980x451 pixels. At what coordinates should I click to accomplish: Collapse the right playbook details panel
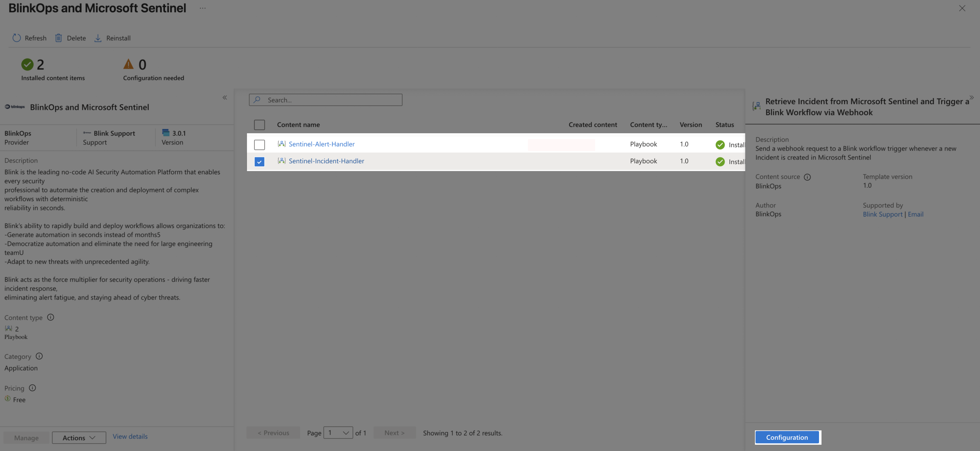click(x=971, y=98)
